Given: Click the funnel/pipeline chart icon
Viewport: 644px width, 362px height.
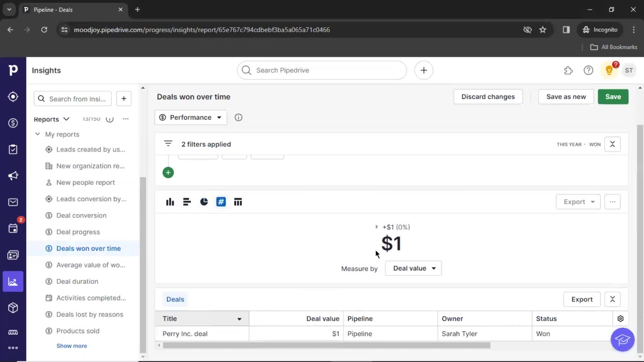Looking at the screenshot, I should click(x=238, y=202).
